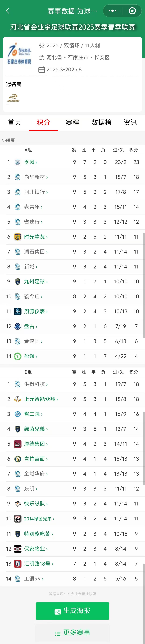Switch to the 赛程 tab
The image size is (145, 644).
coord(72,123)
